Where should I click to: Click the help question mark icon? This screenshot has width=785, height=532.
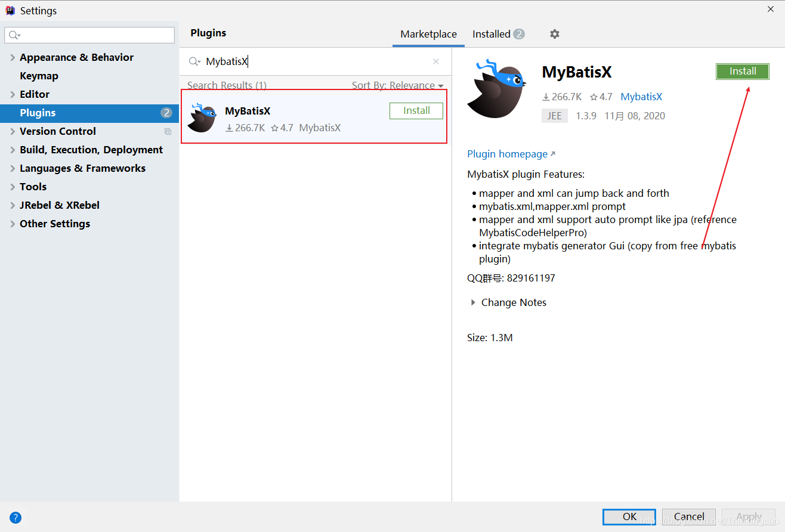[16, 518]
